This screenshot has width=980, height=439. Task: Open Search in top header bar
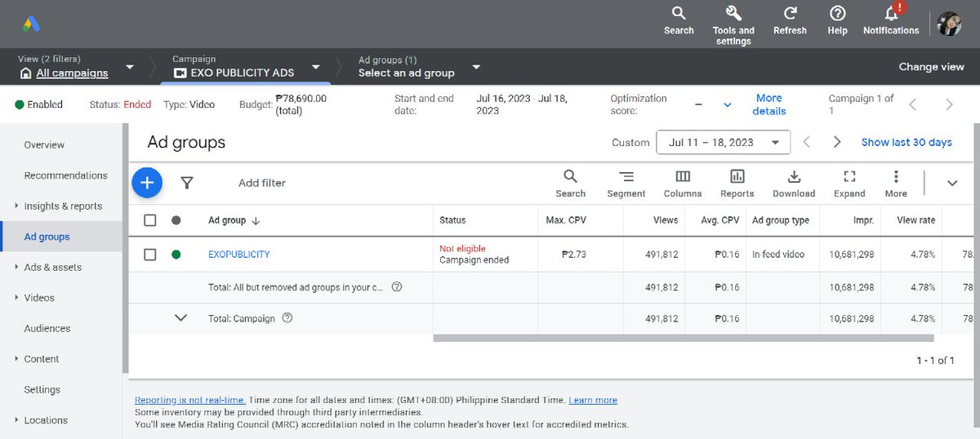[679, 22]
